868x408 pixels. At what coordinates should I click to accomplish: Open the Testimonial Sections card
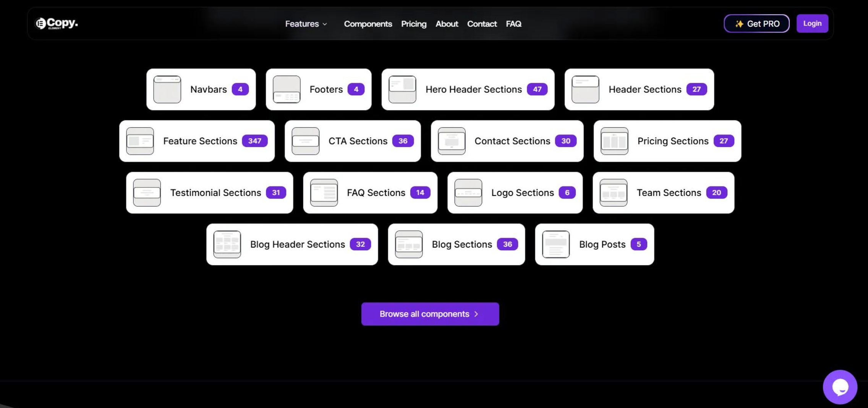pyautogui.click(x=210, y=193)
